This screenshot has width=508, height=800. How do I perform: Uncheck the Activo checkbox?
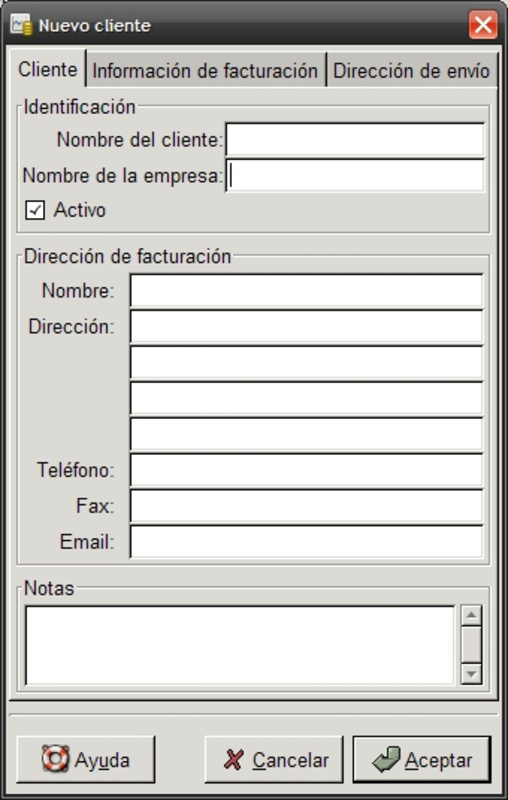coord(35,210)
